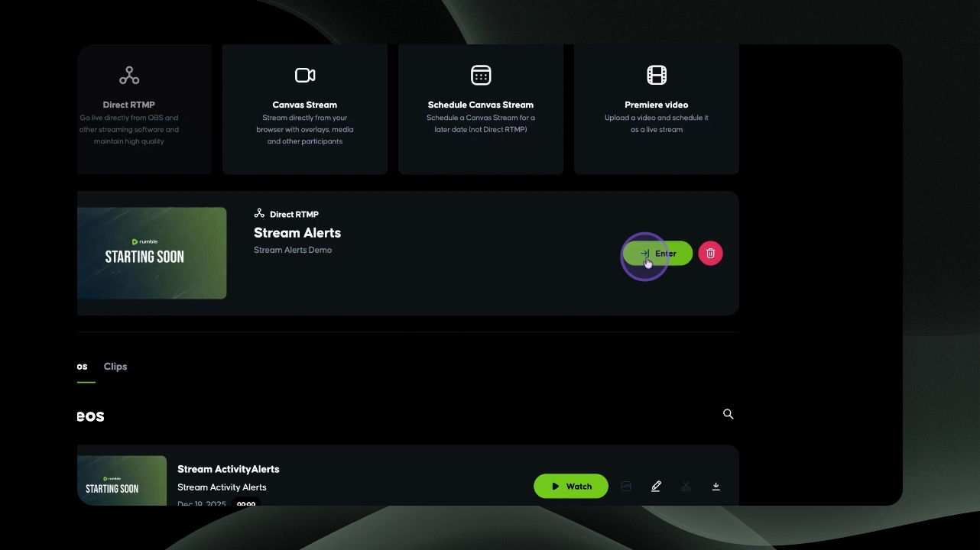980x550 pixels.
Task: Pick the Premiere video film icon card
Action: (x=657, y=109)
